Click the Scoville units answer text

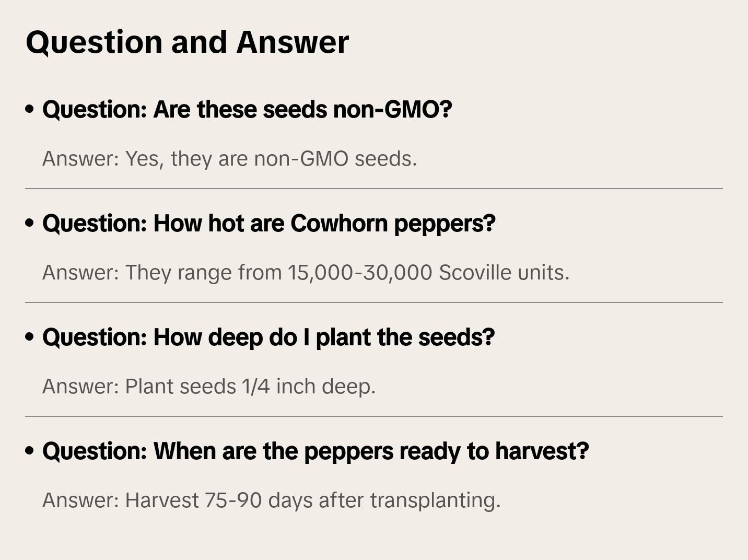click(306, 273)
